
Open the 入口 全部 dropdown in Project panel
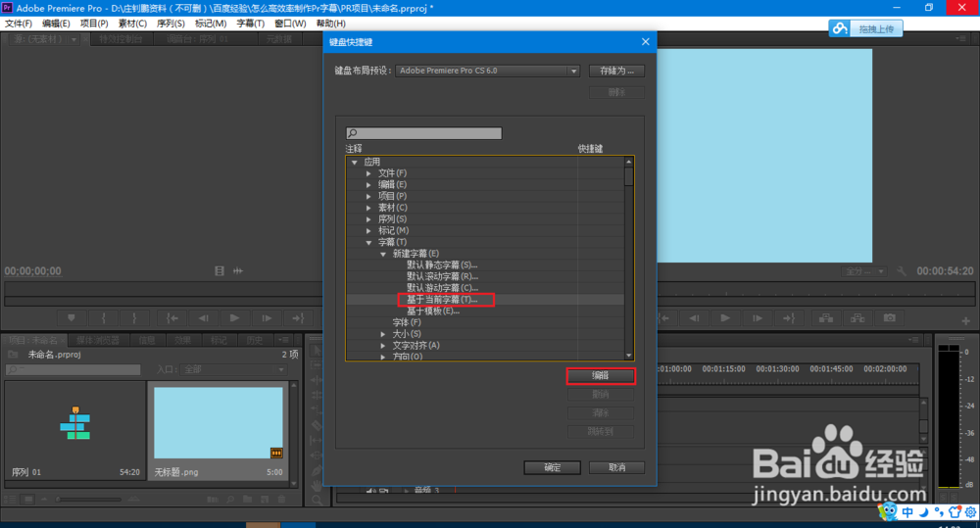[233, 369]
